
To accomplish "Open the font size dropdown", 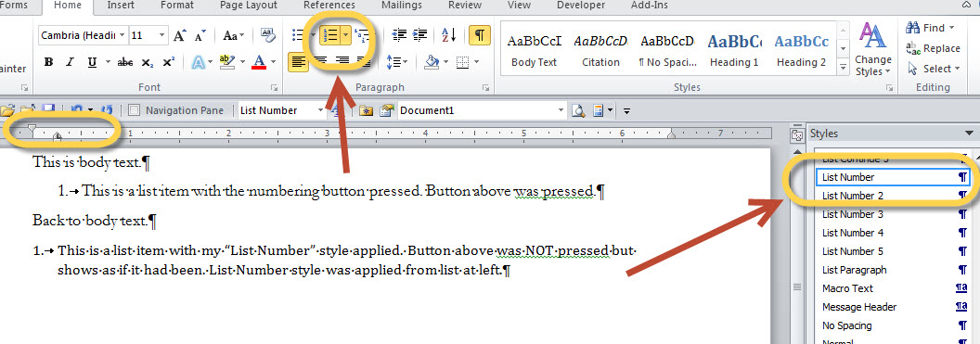I will coord(162,35).
